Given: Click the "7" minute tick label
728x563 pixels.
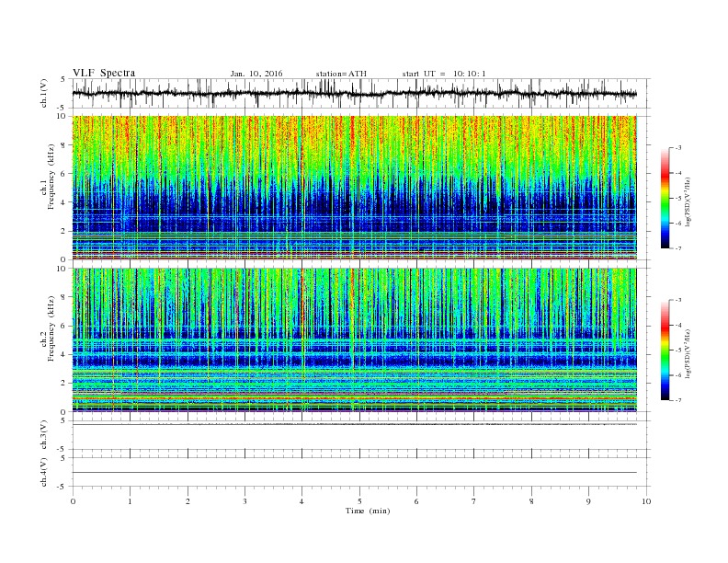Looking at the screenshot, I should pyautogui.click(x=474, y=501).
